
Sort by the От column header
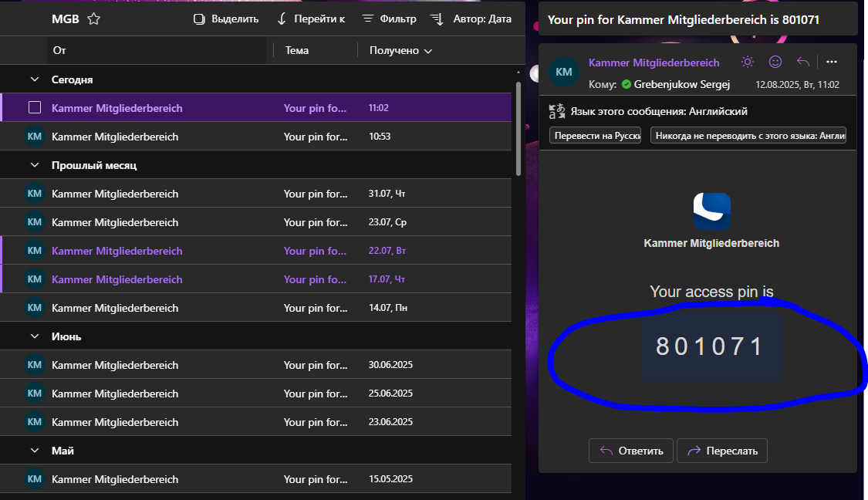coord(157,50)
